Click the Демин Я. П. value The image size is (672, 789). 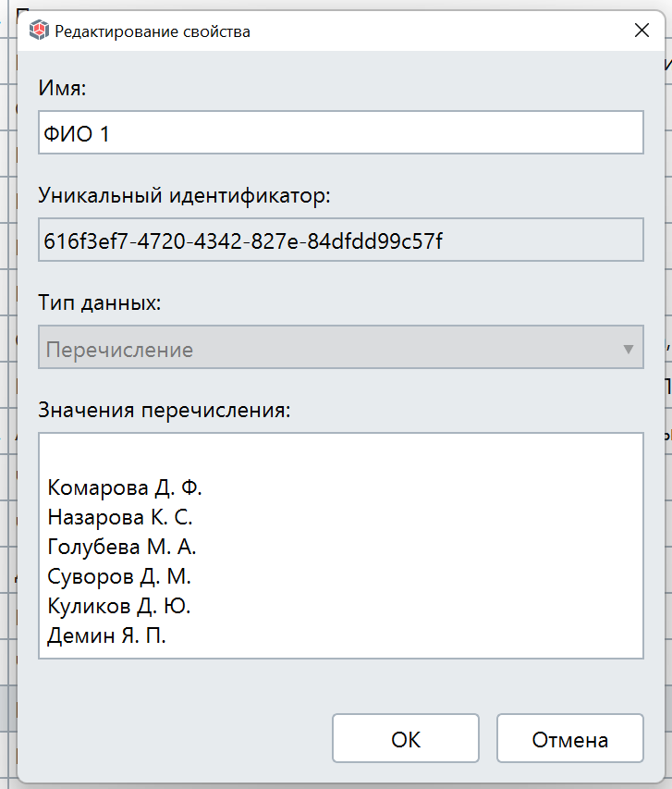click(x=106, y=635)
